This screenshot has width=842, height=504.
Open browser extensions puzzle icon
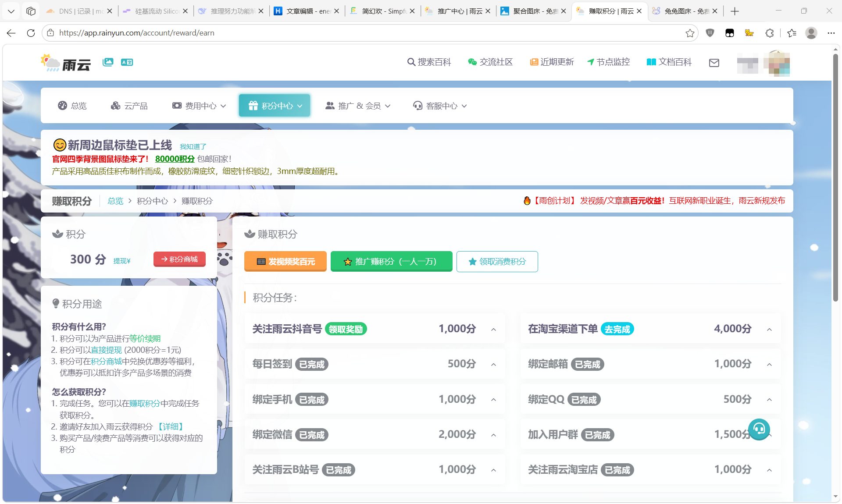[x=769, y=33]
